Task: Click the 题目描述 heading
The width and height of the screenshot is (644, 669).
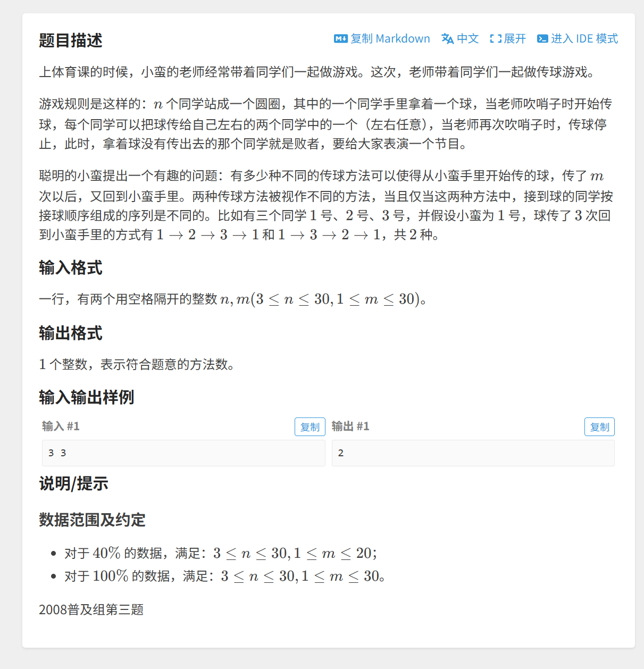Action: 71,40
